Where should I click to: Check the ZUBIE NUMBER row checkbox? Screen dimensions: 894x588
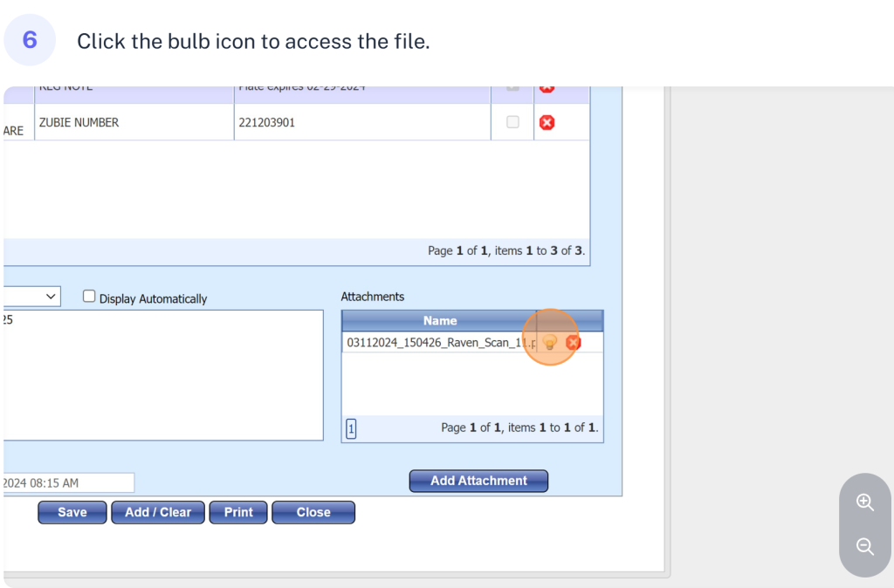pyautogui.click(x=512, y=122)
